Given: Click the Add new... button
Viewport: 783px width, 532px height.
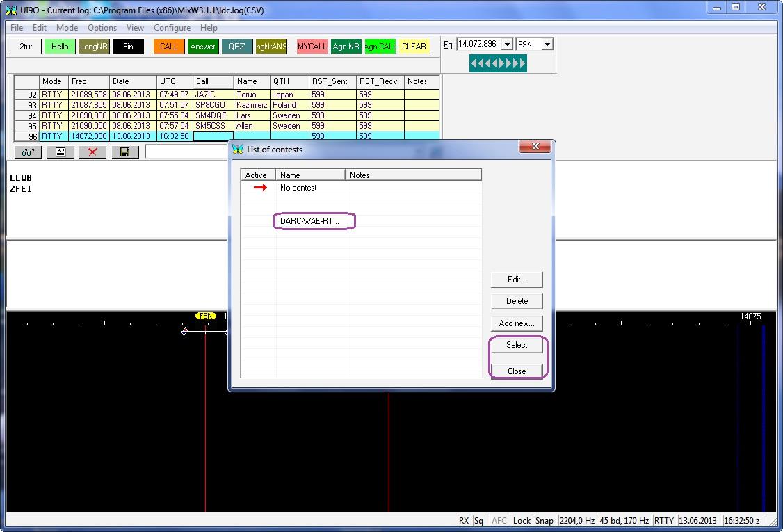Looking at the screenshot, I should (x=516, y=323).
